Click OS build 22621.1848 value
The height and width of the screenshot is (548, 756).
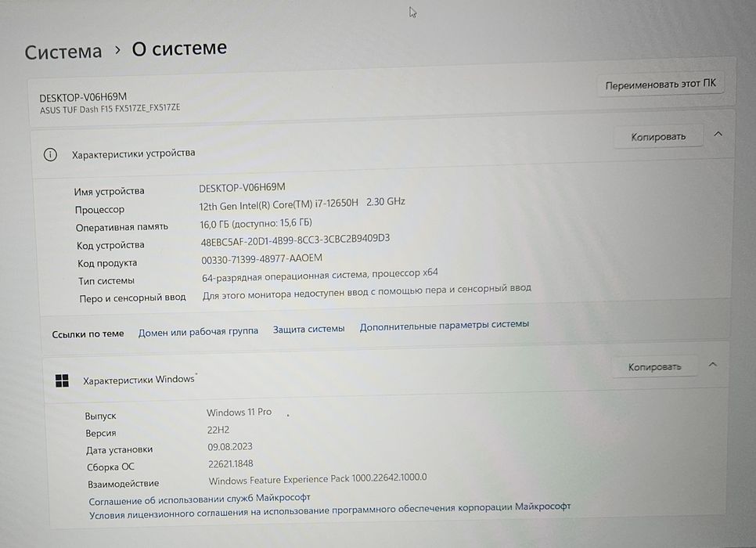pyautogui.click(x=230, y=464)
